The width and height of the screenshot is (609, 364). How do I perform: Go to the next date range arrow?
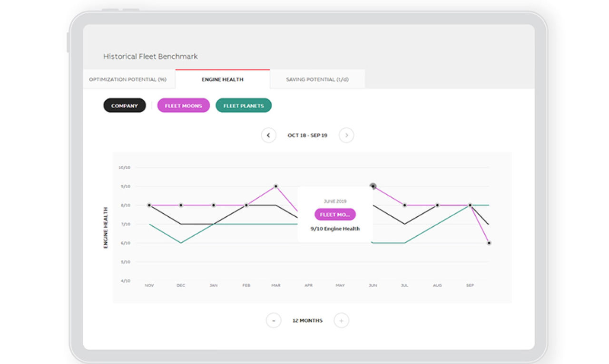click(x=346, y=135)
